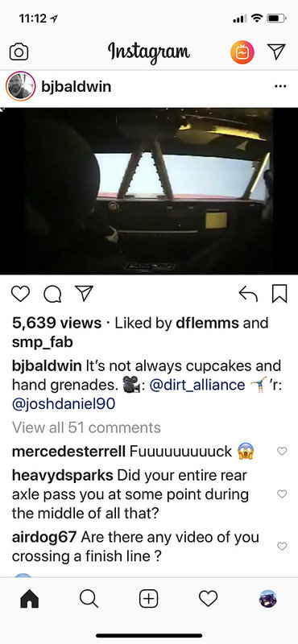Open the @joshdaniel90 mention

coord(64,405)
